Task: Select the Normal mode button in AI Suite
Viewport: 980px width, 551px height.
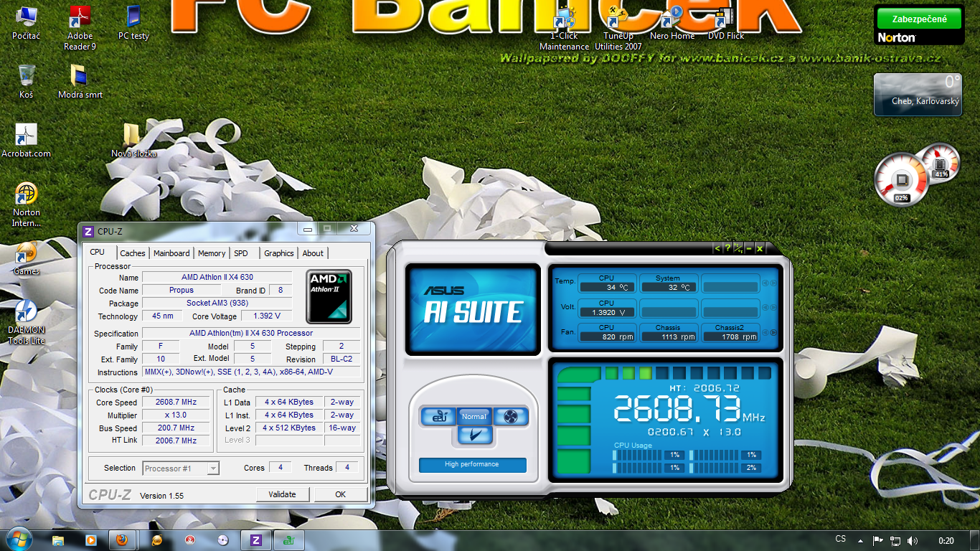Action: [x=474, y=416]
